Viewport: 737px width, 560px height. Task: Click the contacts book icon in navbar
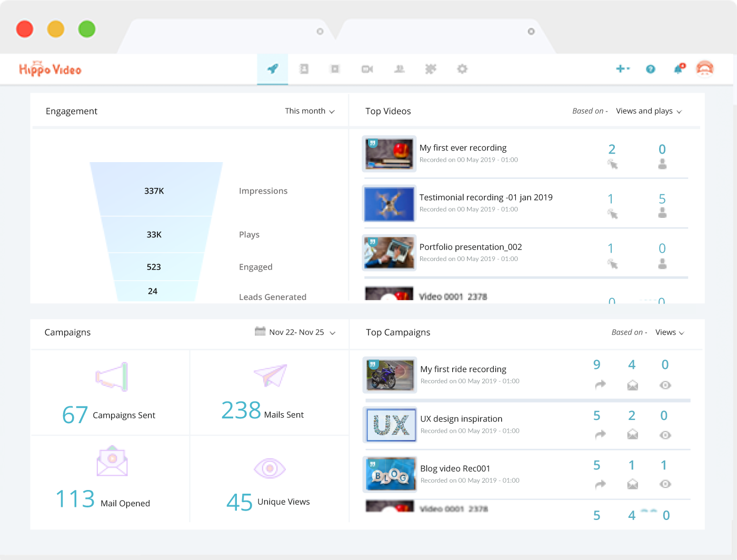point(304,69)
